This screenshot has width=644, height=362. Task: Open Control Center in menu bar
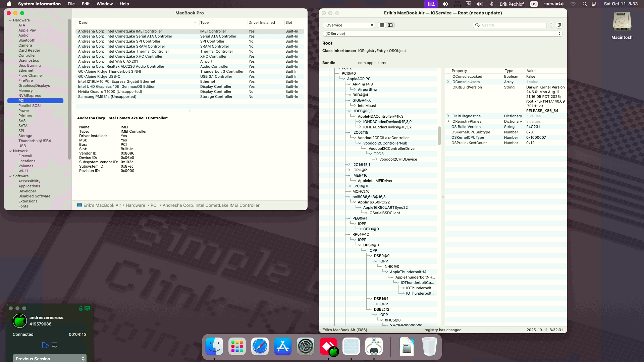[594, 4]
